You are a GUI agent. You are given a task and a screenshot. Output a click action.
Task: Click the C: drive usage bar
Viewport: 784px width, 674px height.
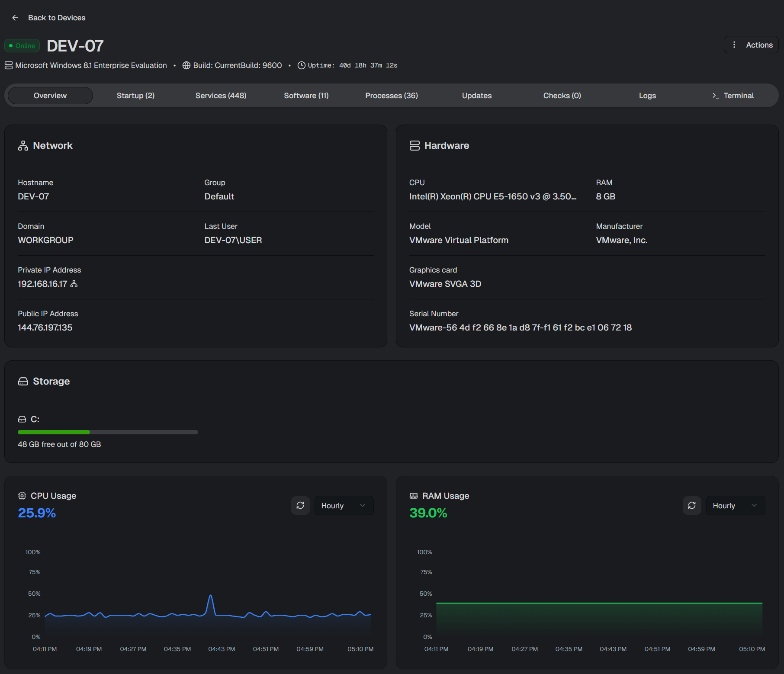click(x=108, y=432)
